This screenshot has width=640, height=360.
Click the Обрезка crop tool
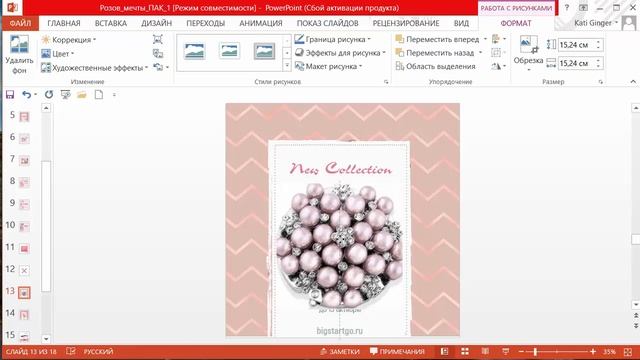(528, 52)
